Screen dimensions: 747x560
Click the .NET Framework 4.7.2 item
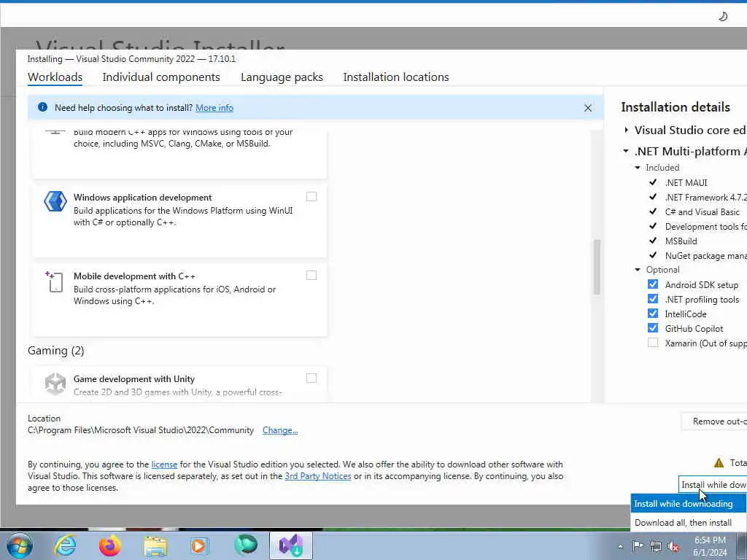[x=706, y=197]
